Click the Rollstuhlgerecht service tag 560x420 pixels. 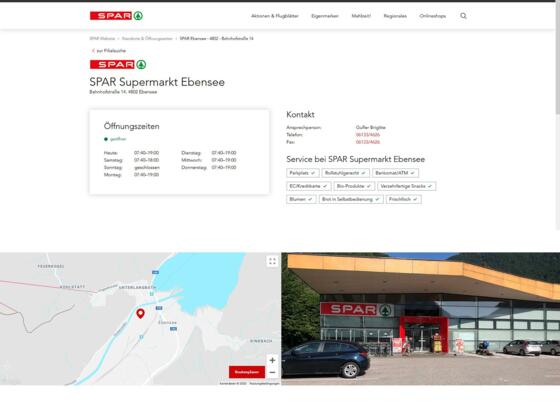point(345,173)
